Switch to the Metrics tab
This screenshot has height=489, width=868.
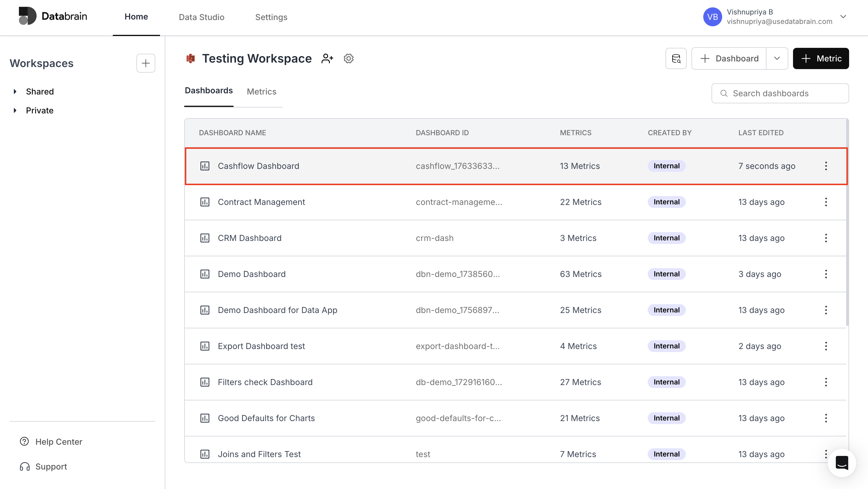pos(262,92)
